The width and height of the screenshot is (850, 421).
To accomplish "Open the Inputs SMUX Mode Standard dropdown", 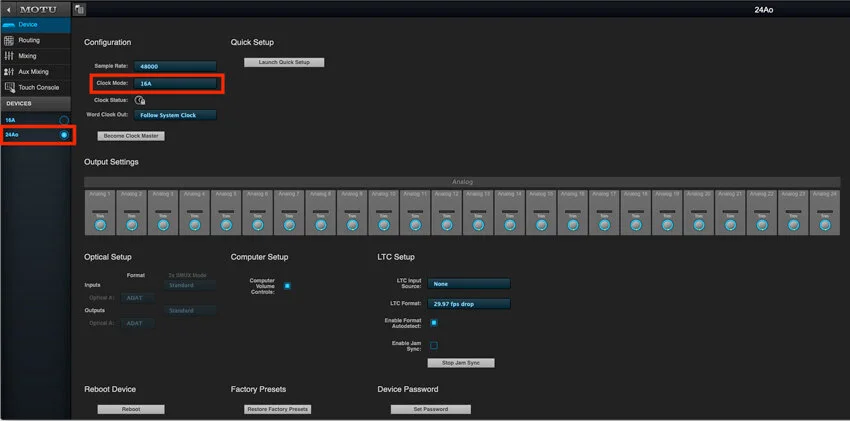I will 190,286.
